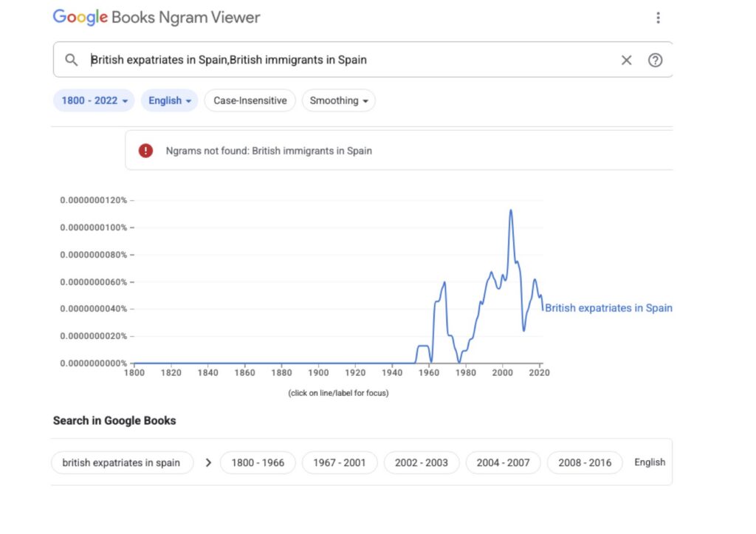
Task: Click the "british expatriates in spain" search chip
Action: pos(122,462)
